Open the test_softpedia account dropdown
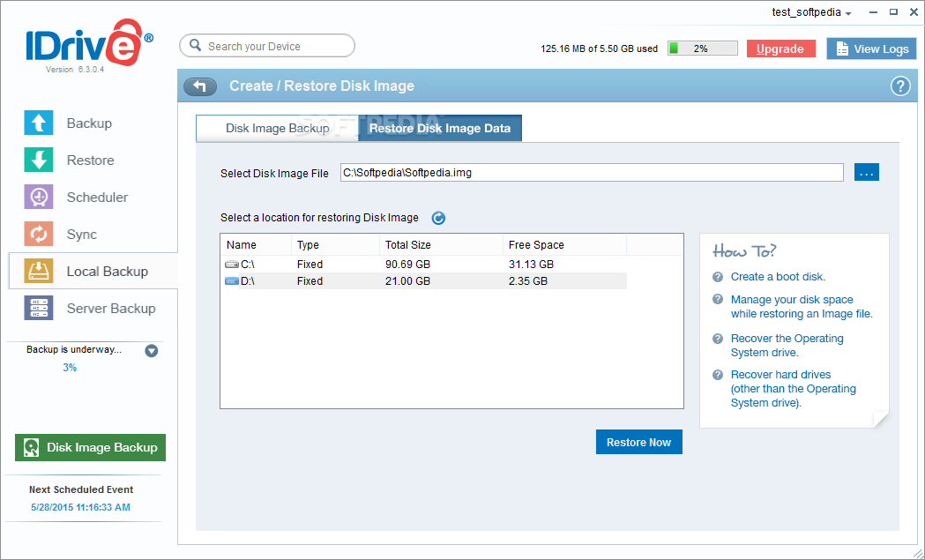This screenshot has width=925, height=560. 812,12
